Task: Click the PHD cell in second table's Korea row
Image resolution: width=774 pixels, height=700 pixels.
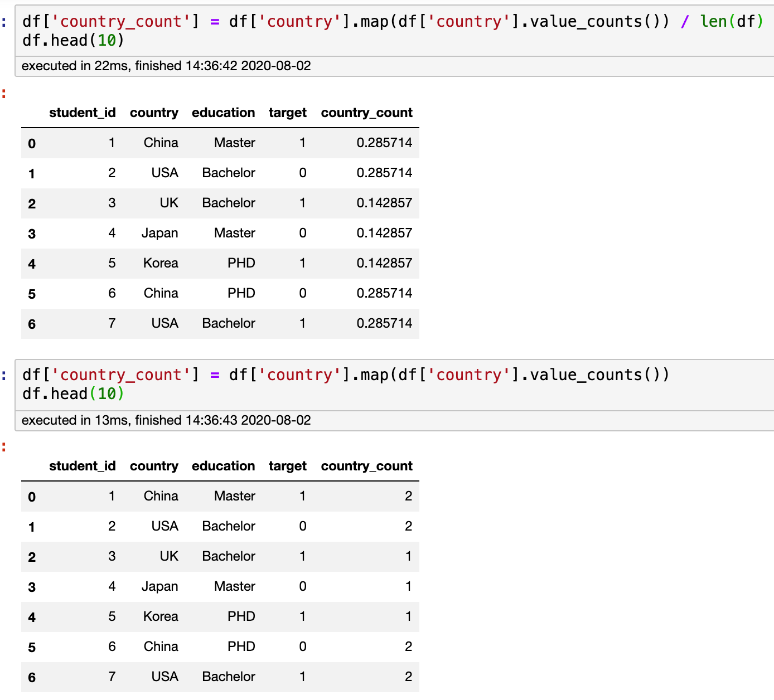Action: click(241, 616)
